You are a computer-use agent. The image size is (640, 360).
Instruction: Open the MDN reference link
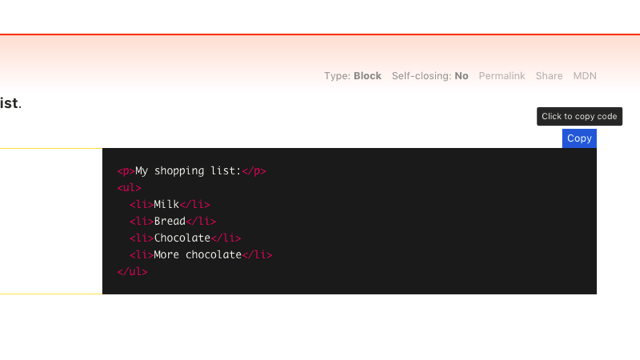[584, 76]
